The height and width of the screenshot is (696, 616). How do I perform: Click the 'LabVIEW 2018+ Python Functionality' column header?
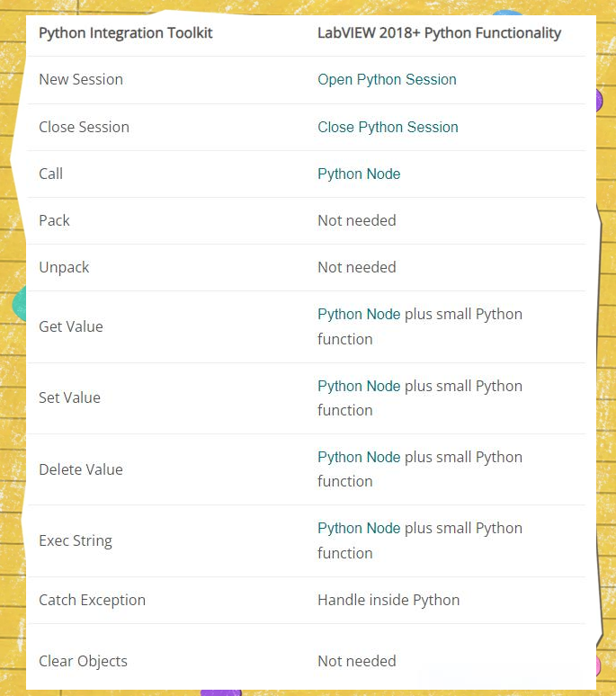pyautogui.click(x=439, y=33)
